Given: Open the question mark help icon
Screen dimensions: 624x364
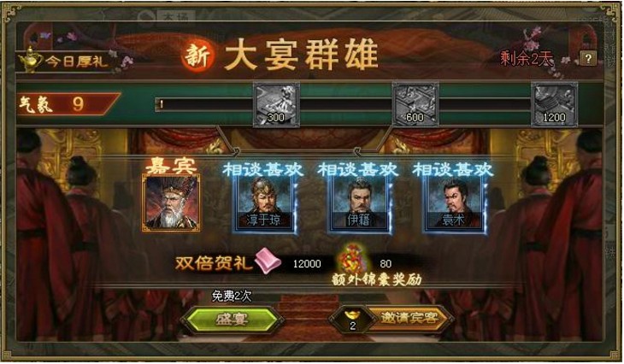Looking at the screenshot, I should (588, 59).
